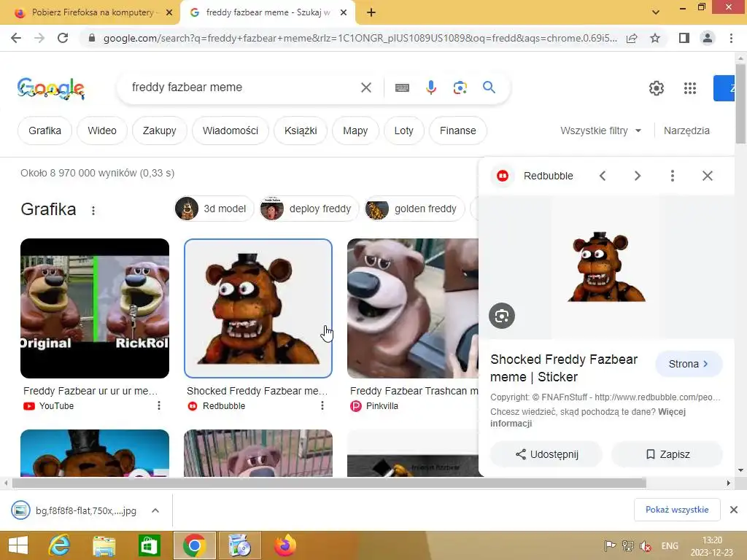Screen dimensions: 747x560
Task: Close the Firefox download tab
Action: 169,13
